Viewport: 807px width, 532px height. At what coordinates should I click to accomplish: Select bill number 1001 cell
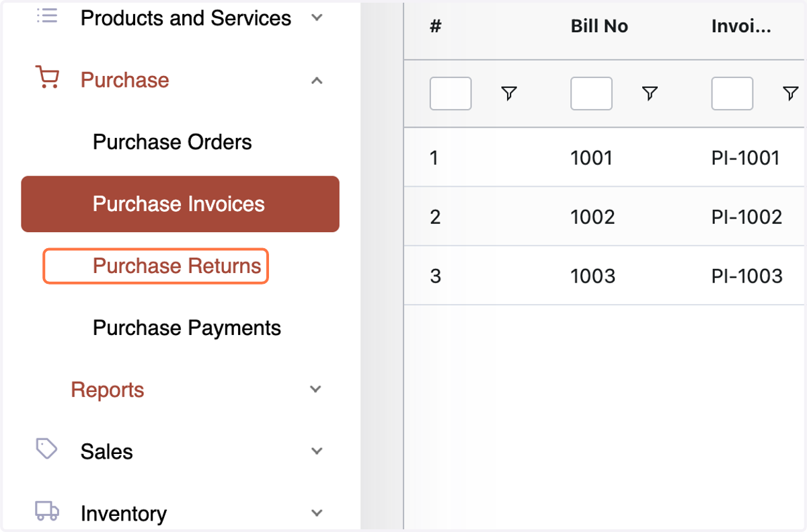(x=591, y=158)
